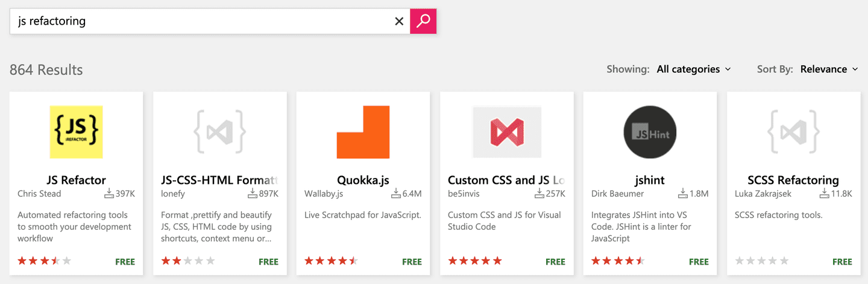Click the SCSS Refactoring placeholder icon
This screenshot has height=284, width=868.
pos(793,131)
